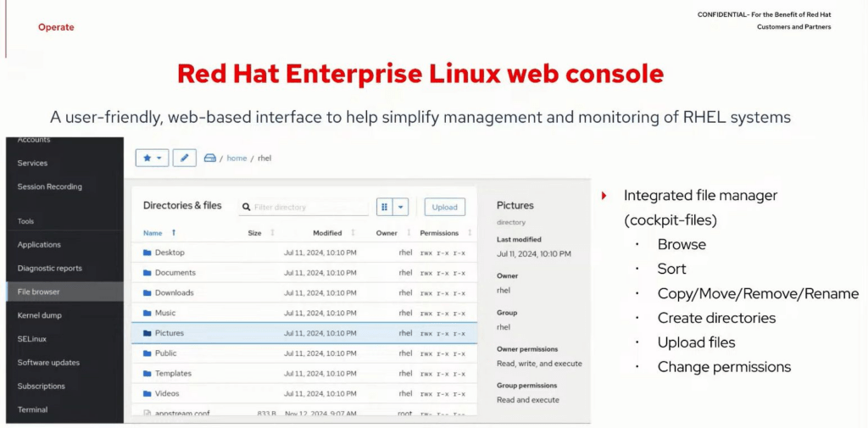Click the root drive icon in breadcrumb

pos(210,158)
